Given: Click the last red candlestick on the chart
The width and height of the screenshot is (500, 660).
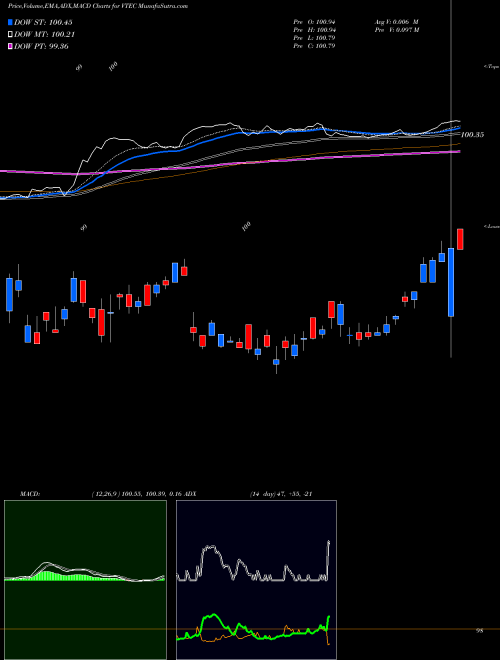Looking at the screenshot, I should tap(460, 240).
